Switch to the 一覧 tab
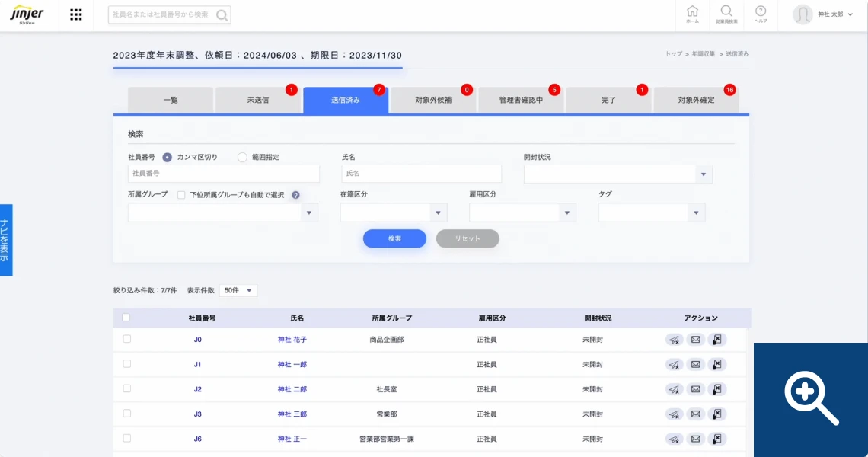 pyautogui.click(x=171, y=101)
